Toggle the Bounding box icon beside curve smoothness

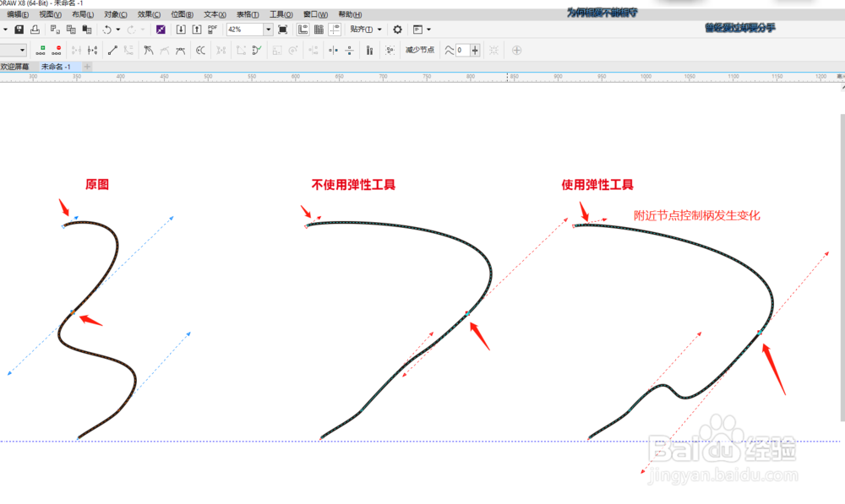(x=493, y=50)
